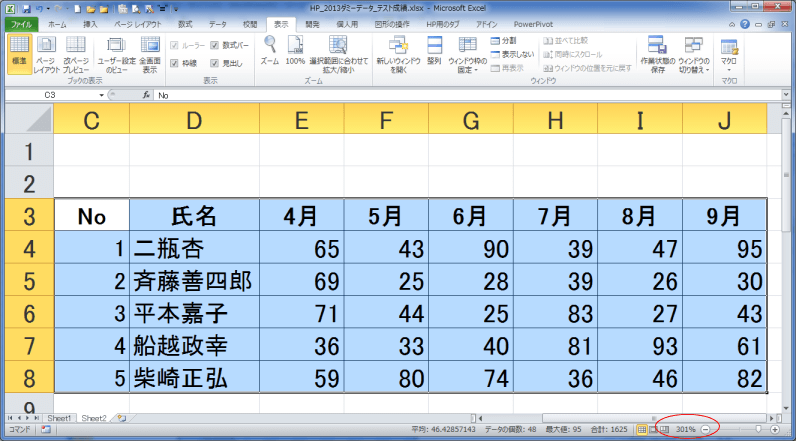Open ウィンドウの切り替え switch windows dropdown

point(694,53)
